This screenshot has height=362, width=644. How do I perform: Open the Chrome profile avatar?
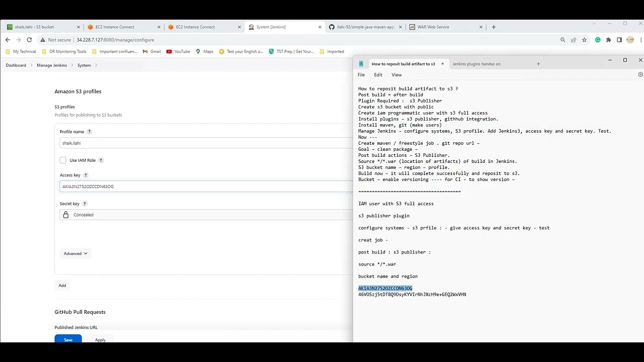[x=630, y=40]
